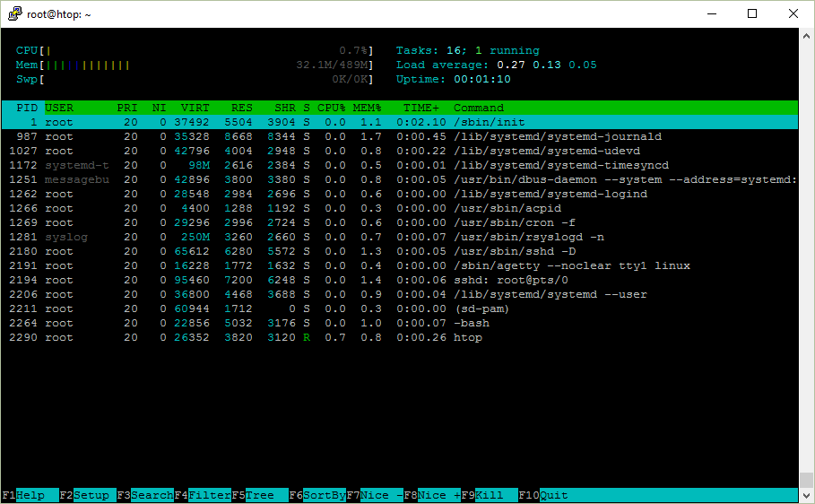Click the MEM% column header

coord(367,108)
